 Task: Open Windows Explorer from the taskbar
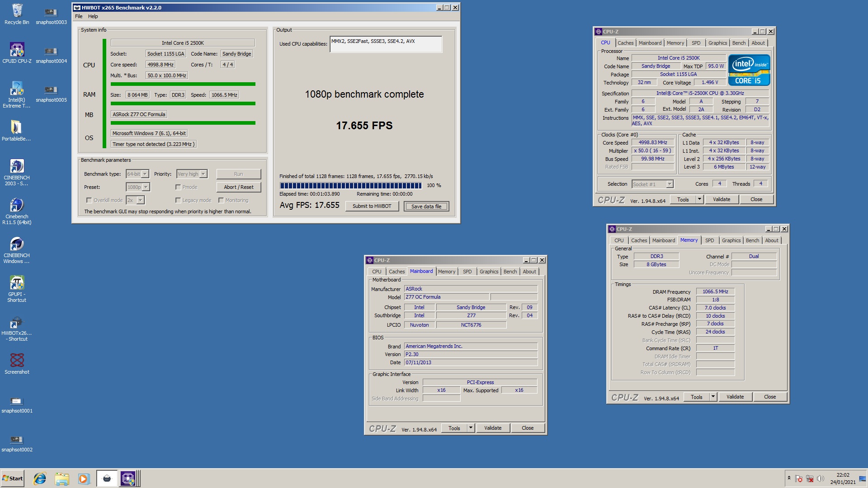[x=61, y=479]
